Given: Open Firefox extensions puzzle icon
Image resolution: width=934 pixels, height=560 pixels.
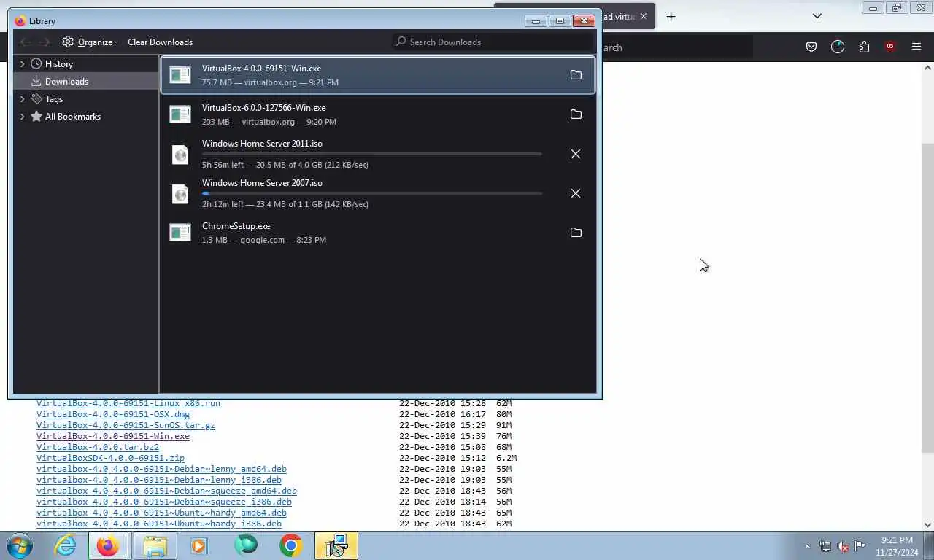Looking at the screenshot, I should click(x=864, y=47).
